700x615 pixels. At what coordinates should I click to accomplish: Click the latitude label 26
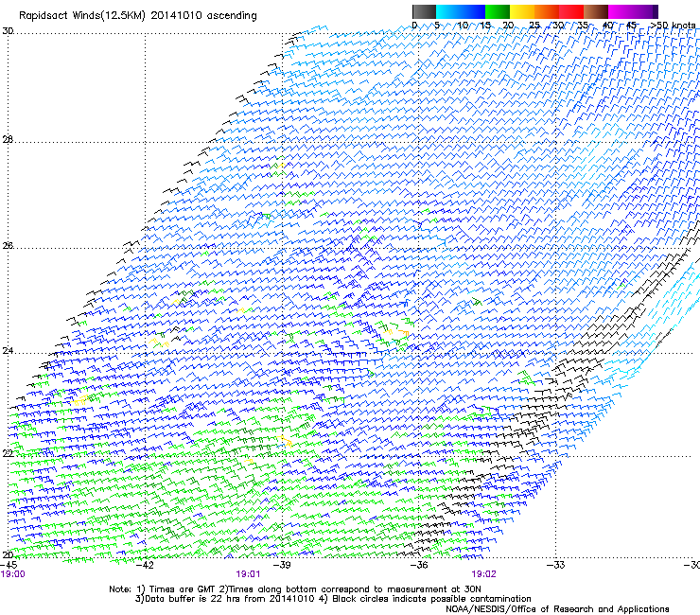8,246
